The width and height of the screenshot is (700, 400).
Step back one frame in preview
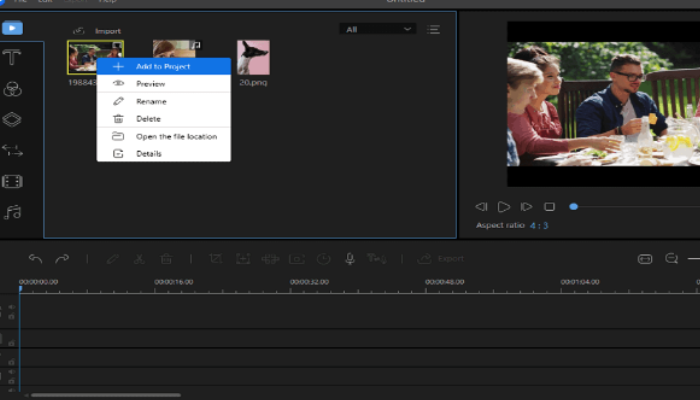coord(481,207)
